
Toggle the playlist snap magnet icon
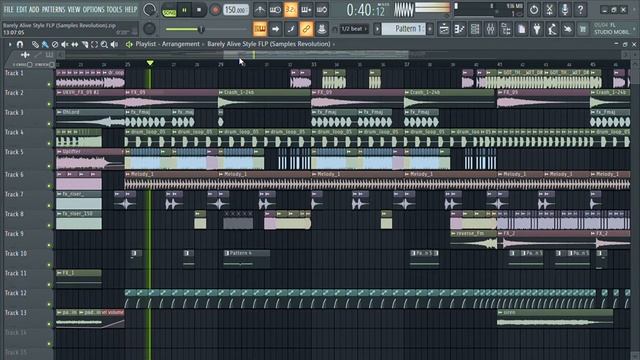[20, 44]
